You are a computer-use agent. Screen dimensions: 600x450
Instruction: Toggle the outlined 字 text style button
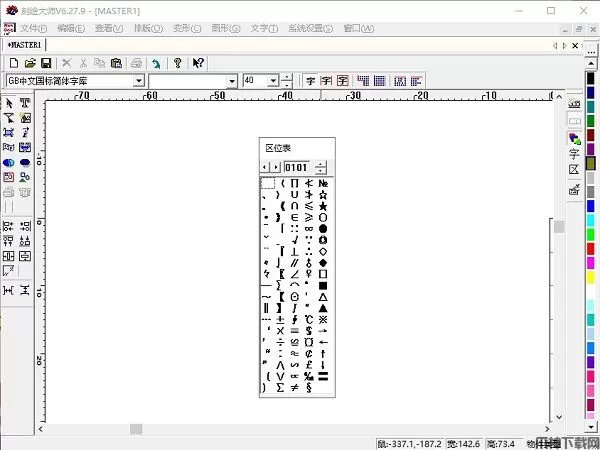click(326, 81)
